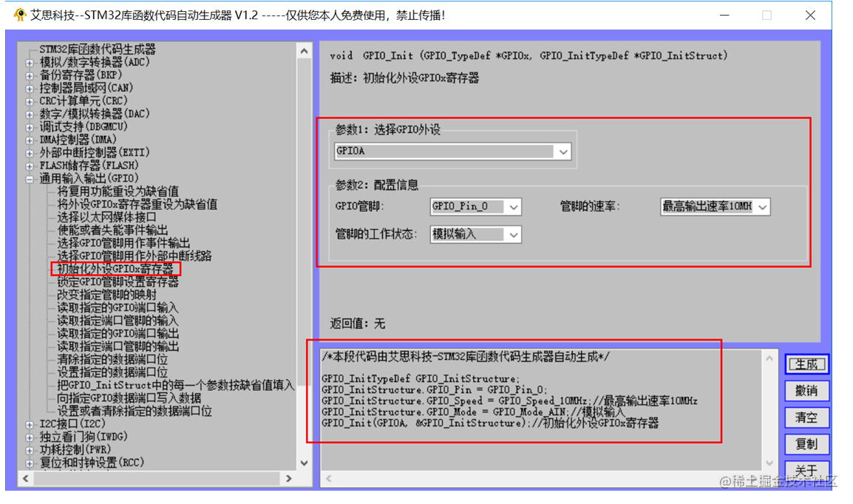Screen dimensions: 853x504
Task: Select tree item 选择以太网媒体接口
Action: click(106, 217)
